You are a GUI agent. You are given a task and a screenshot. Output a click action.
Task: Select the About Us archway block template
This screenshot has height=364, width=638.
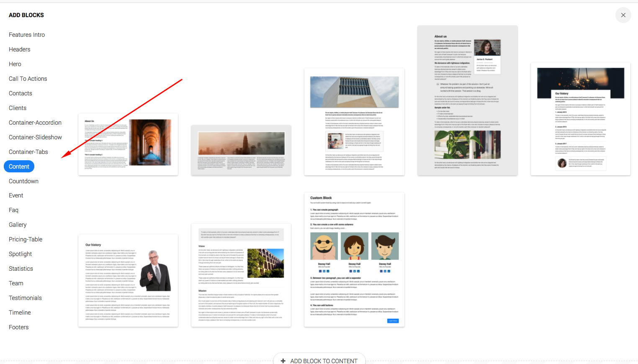128,144
